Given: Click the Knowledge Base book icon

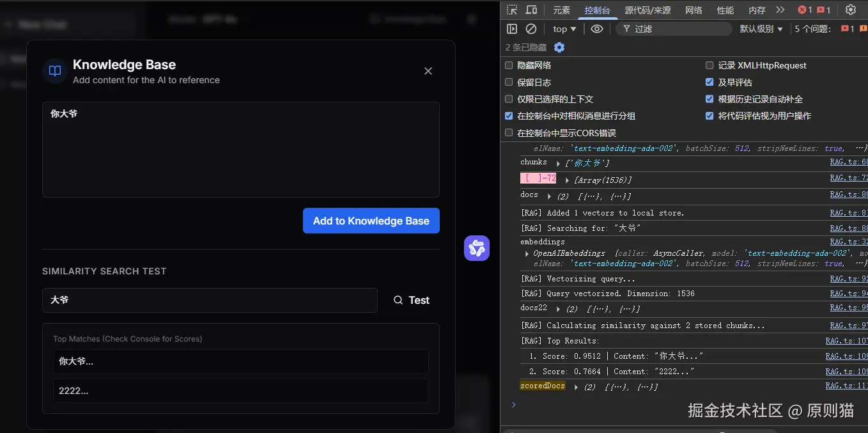Looking at the screenshot, I should [x=55, y=71].
